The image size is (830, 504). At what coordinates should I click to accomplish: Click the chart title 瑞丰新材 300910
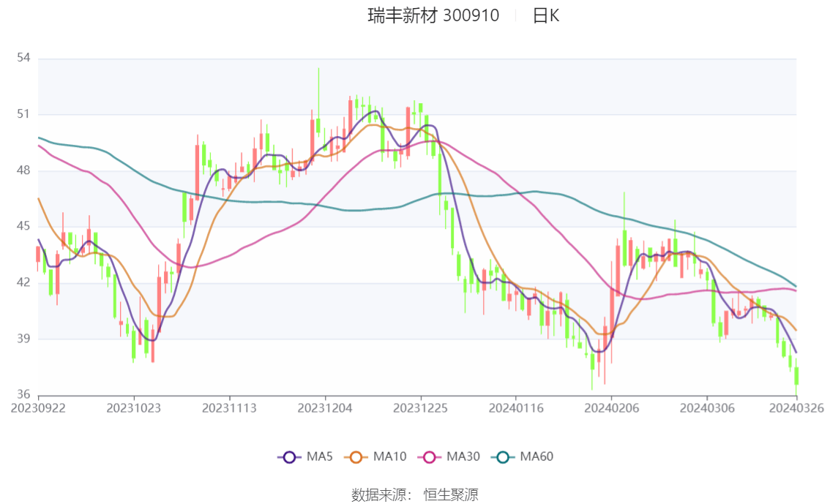coord(433,15)
